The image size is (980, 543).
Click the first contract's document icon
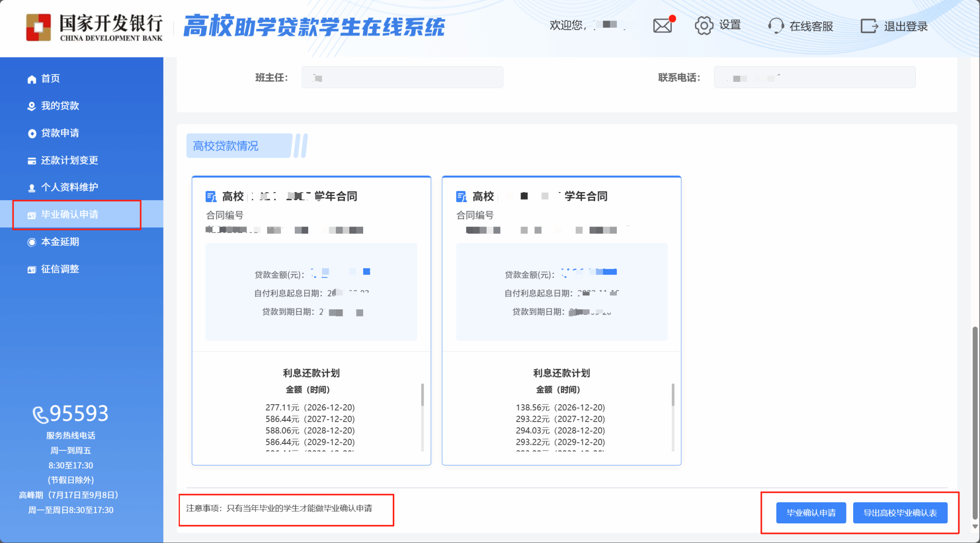(x=211, y=196)
